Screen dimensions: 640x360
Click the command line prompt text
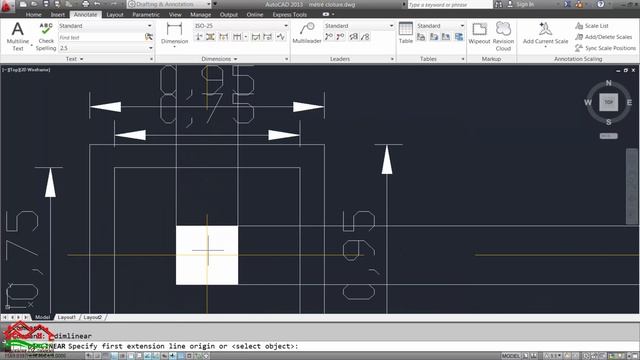tap(183, 346)
